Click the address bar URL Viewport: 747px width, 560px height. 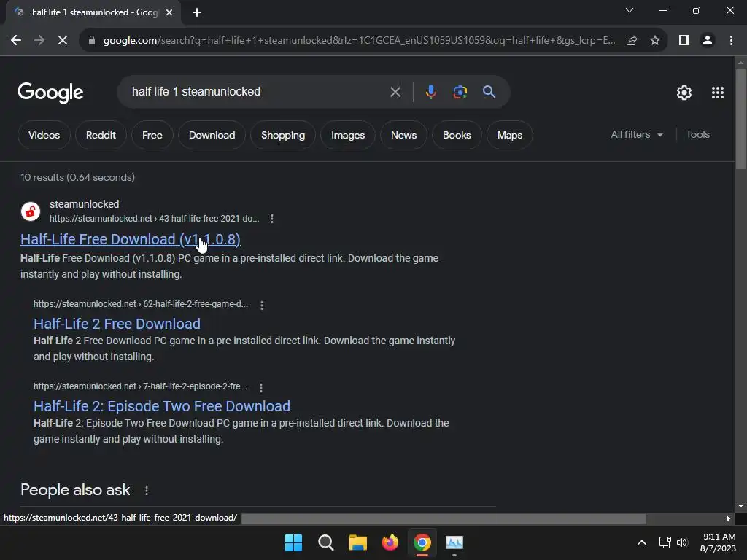(359, 41)
